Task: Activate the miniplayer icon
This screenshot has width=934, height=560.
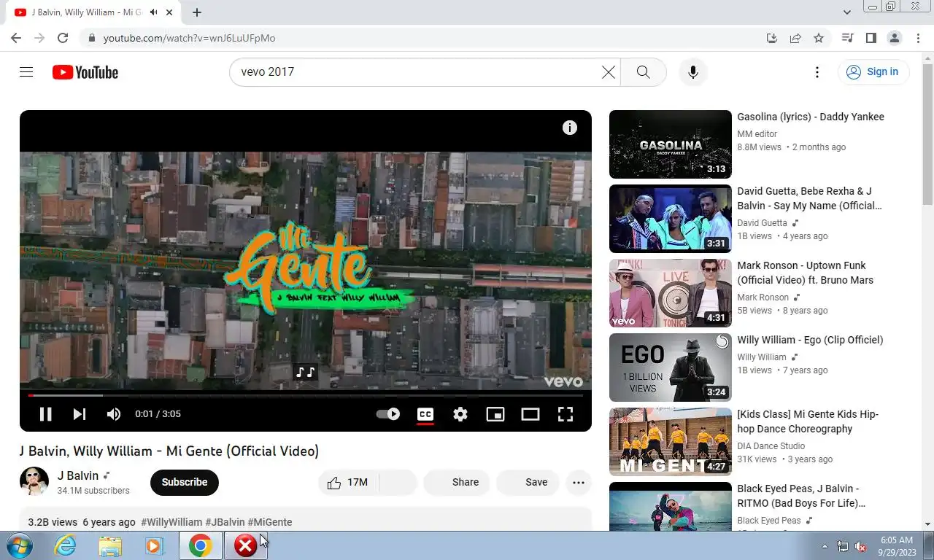Action: (495, 414)
